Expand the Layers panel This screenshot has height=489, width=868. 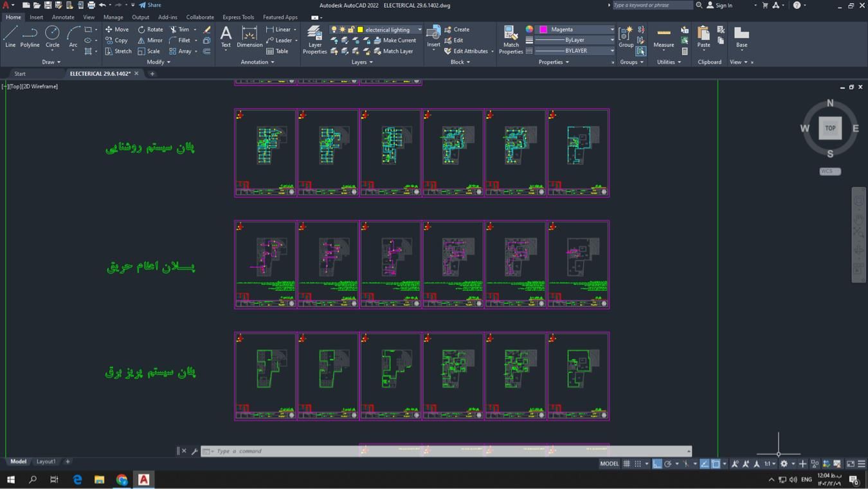click(362, 62)
